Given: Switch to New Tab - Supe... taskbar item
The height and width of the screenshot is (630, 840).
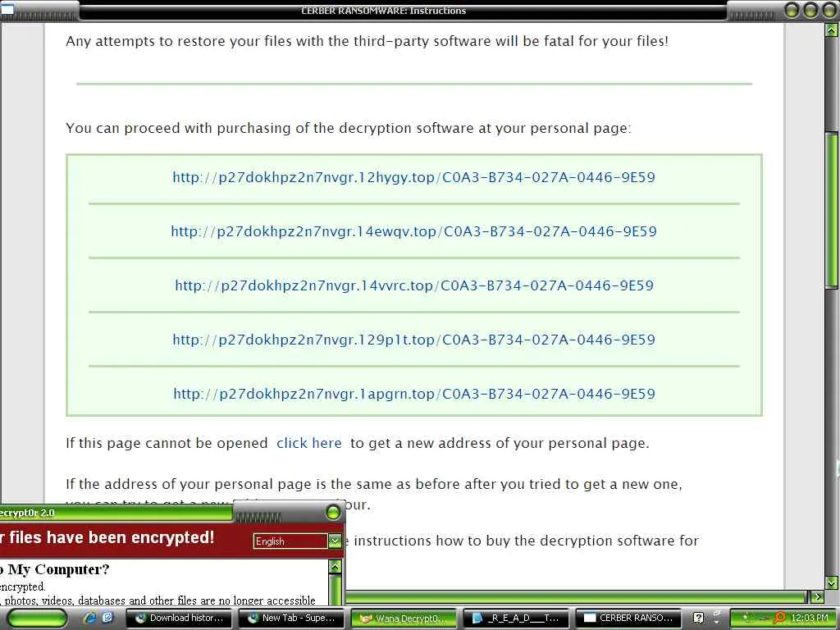Looking at the screenshot, I should pyautogui.click(x=290, y=619).
